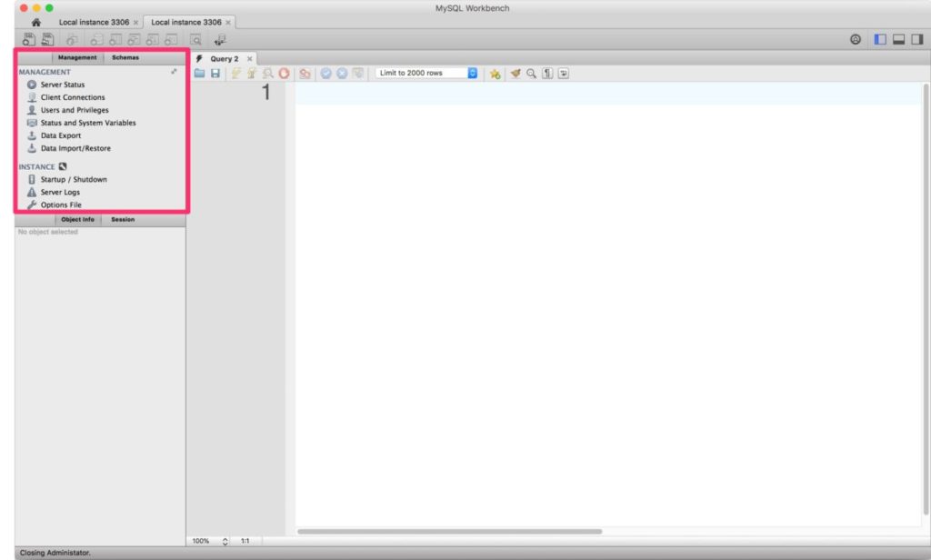
Task: Click the add to favorites star icon
Action: (495, 74)
